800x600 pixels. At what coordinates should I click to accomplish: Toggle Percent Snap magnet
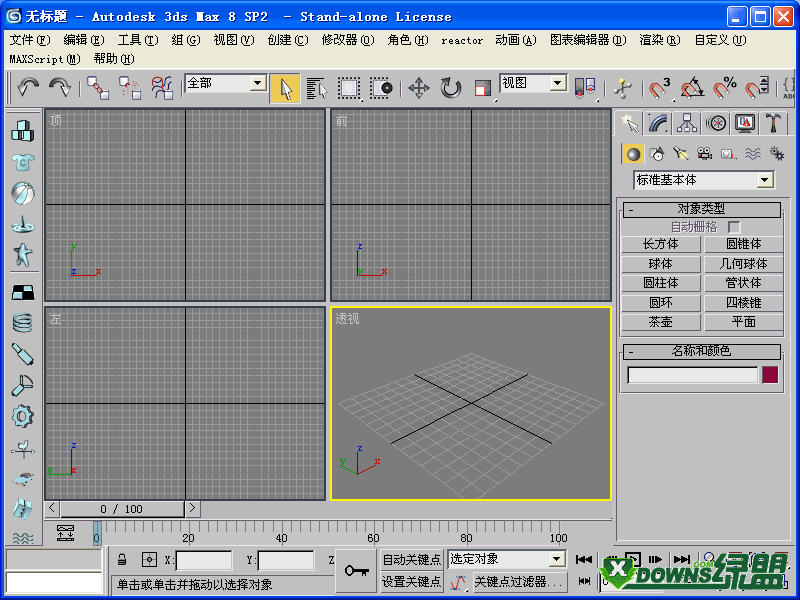[724, 88]
